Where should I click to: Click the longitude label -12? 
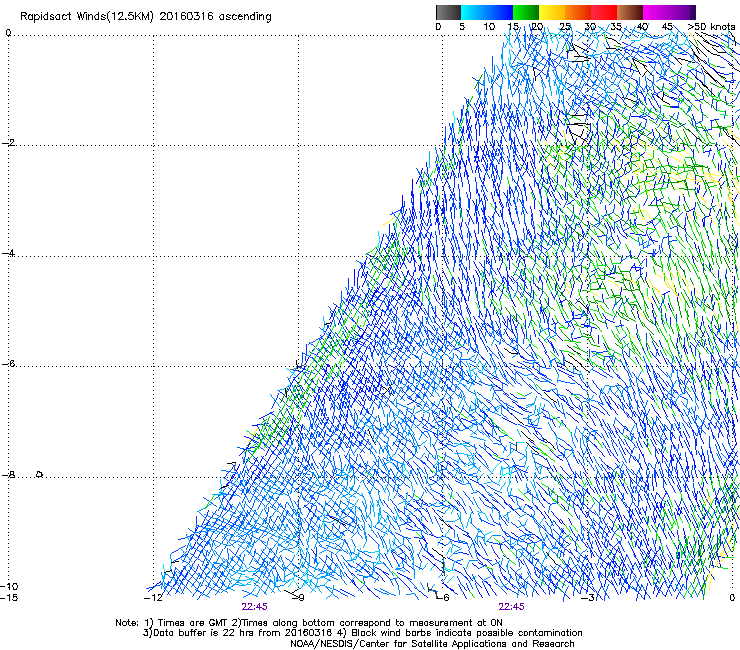pos(153,598)
